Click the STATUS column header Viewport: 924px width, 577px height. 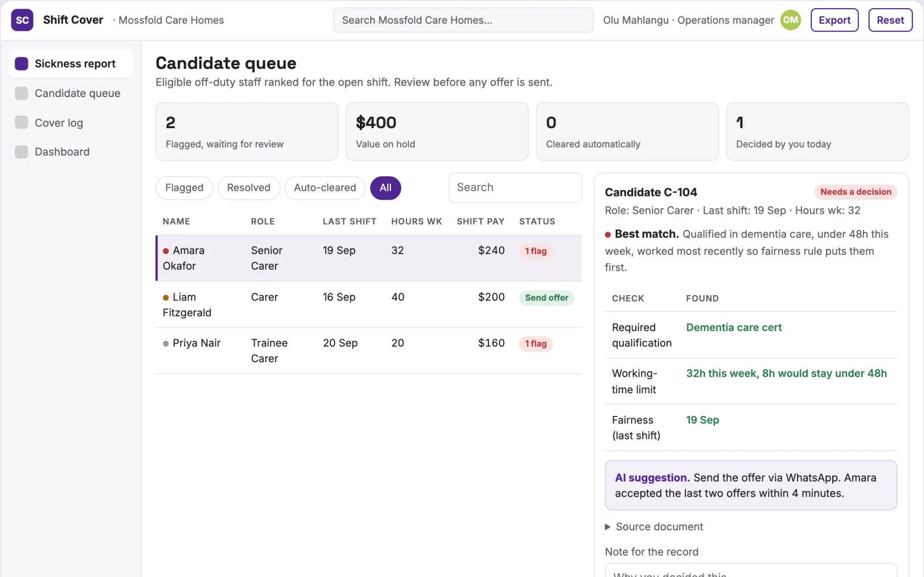coord(537,221)
